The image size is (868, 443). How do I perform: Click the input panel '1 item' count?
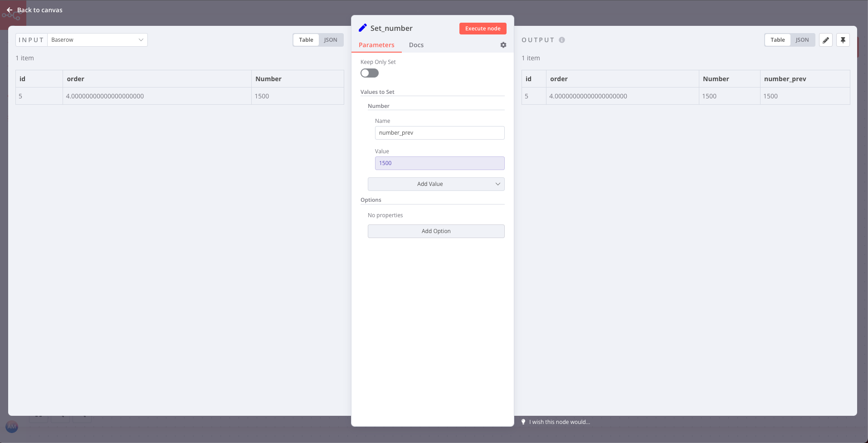pyautogui.click(x=24, y=58)
